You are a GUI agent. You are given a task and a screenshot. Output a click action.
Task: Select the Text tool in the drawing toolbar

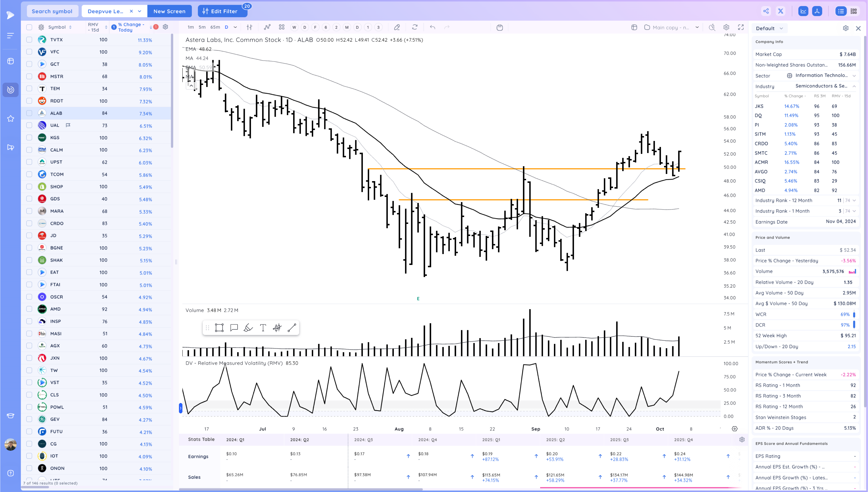[x=263, y=327]
